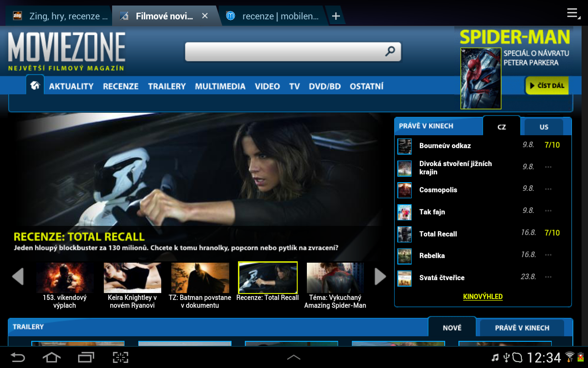Open the Trailery menu
Viewport: 588px width, 368px height.
tap(167, 86)
